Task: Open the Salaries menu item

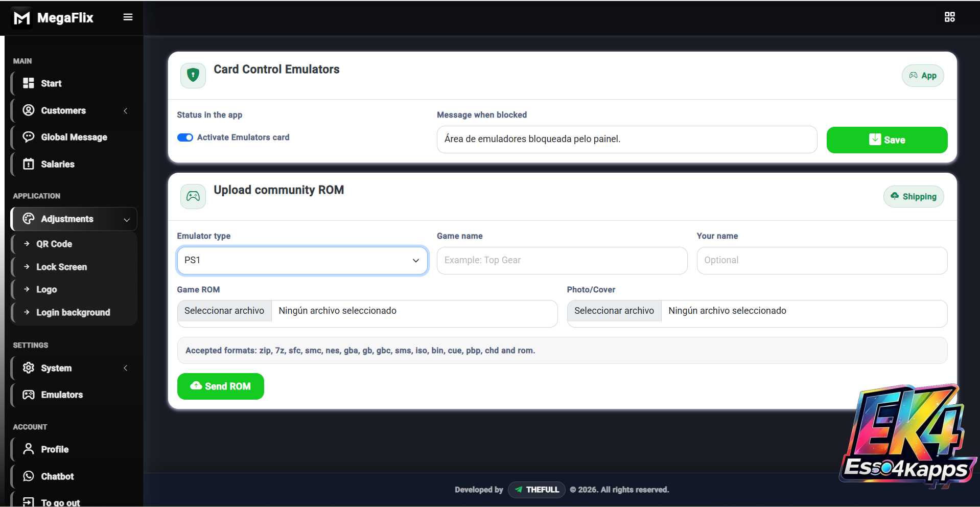Action: (74, 164)
